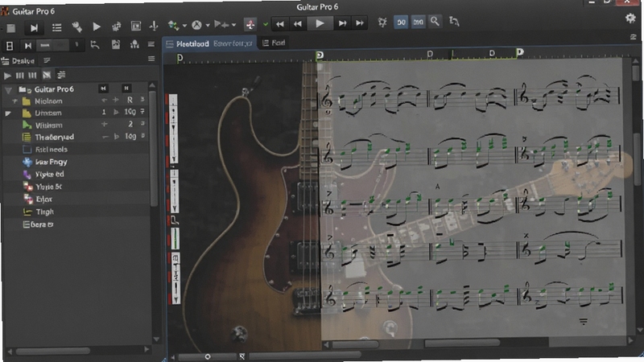644x362 pixels.
Task: Click green D marker at the score start on the ruler
Action: 320,55
